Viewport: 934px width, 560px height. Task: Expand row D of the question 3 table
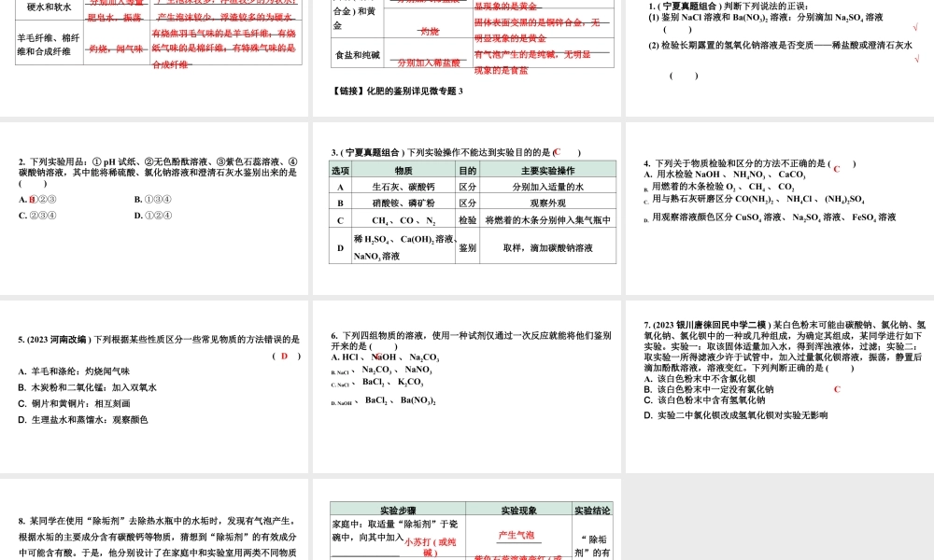[340, 246]
